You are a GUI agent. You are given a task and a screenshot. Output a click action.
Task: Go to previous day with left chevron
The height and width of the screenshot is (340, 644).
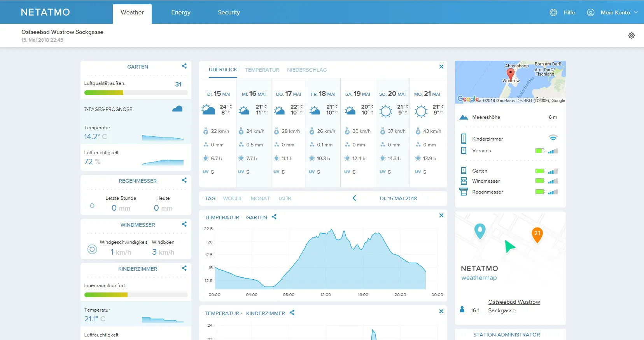click(x=354, y=198)
